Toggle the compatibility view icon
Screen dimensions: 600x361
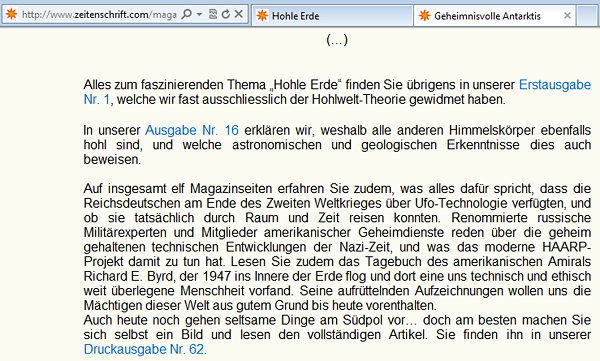(213, 15)
